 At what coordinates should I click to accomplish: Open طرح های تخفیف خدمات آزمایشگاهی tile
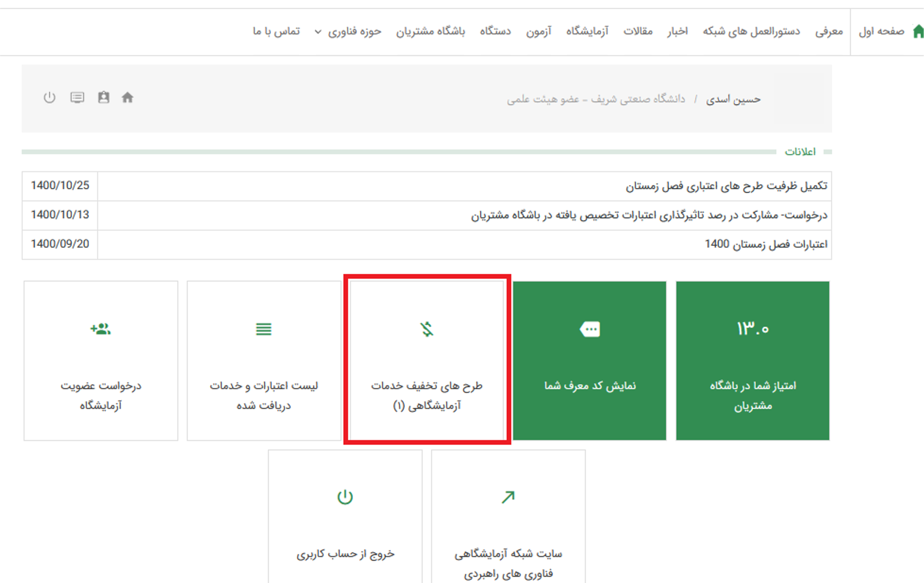tap(427, 361)
